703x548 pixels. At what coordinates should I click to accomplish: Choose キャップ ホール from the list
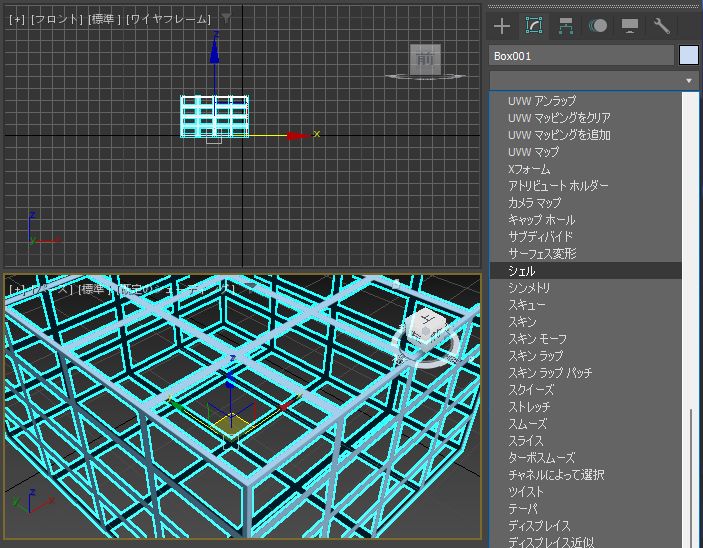click(x=541, y=220)
